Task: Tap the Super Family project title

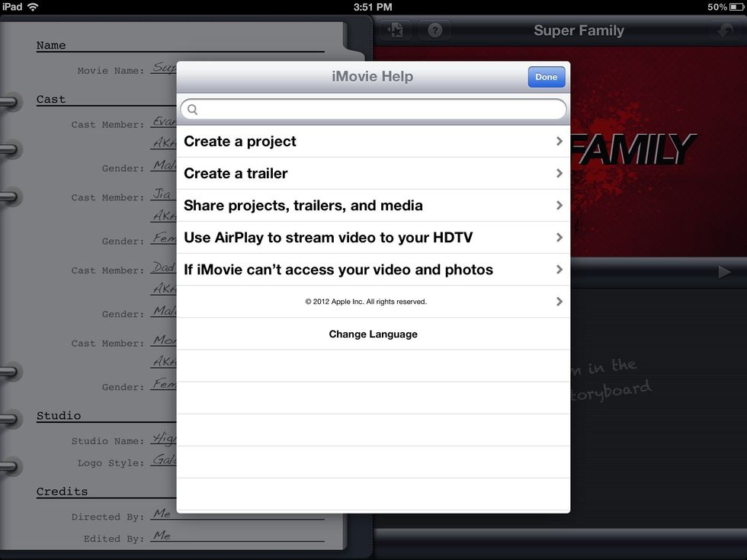Action: click(579, 31)
